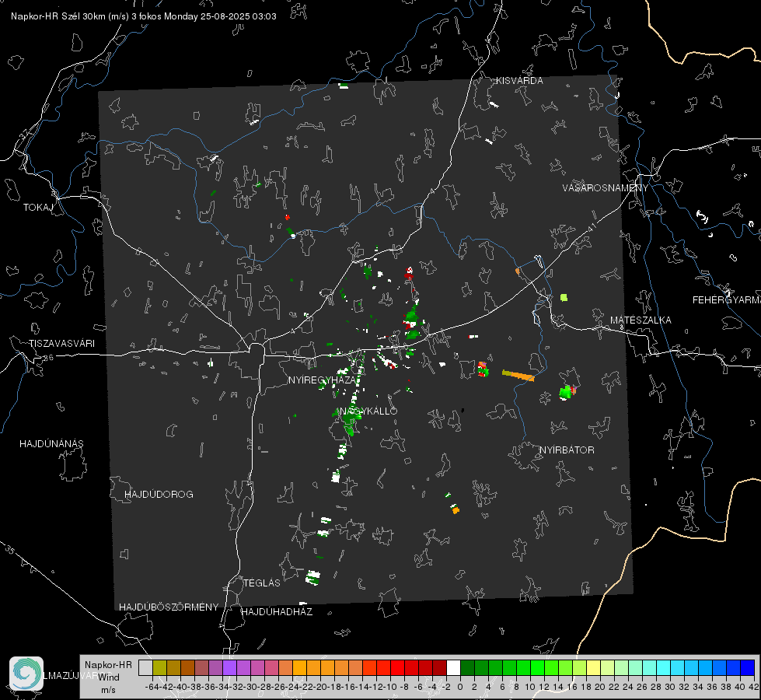Click the radar title text with the date 25-08-2025
Viewport: 761px width, 700px height.
click(x=144, y=16)
